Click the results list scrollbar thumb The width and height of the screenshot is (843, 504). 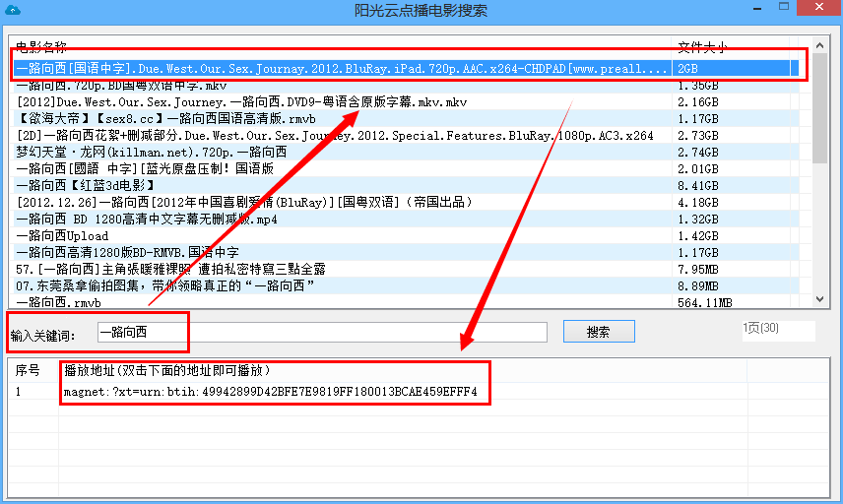click(820, 108)
